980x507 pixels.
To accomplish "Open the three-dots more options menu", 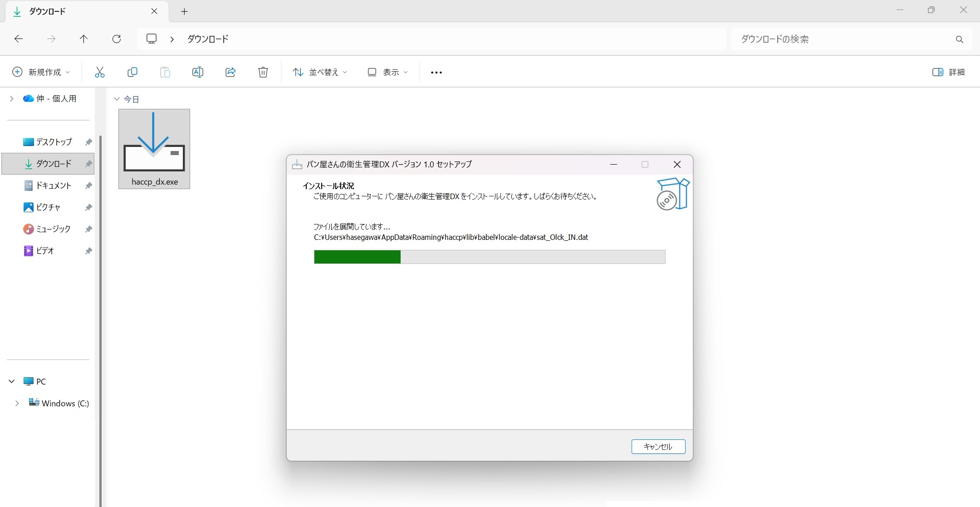I will coord(436,73).
